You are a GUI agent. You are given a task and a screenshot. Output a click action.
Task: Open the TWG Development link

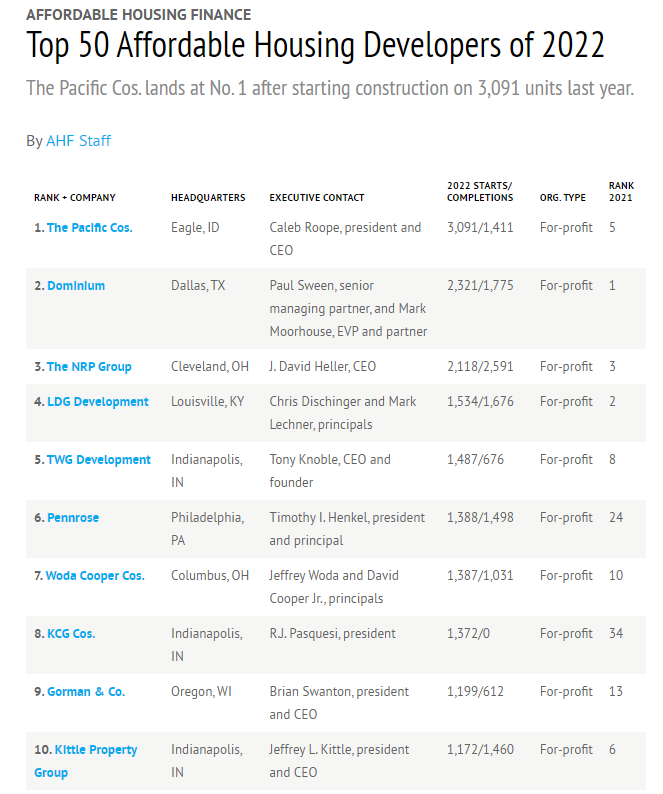point(99,460)
